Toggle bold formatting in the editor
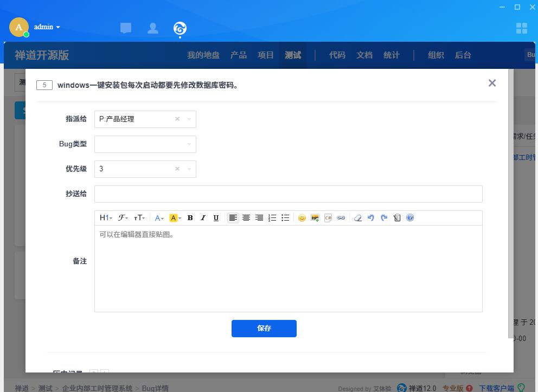Viewport: 538px width, 392px height. point(190,218)
